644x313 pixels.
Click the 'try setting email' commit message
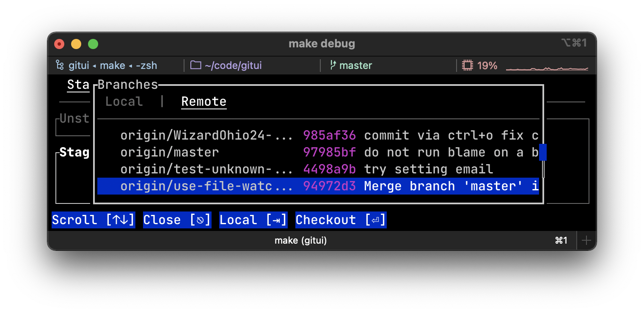tap(429, 169)
